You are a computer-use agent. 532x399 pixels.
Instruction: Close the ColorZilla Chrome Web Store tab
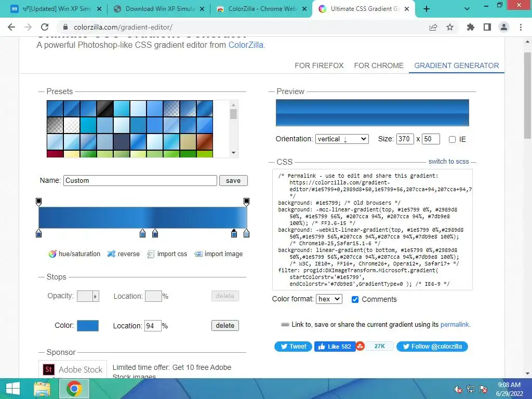pyautogui.click(x=304, y=9)
